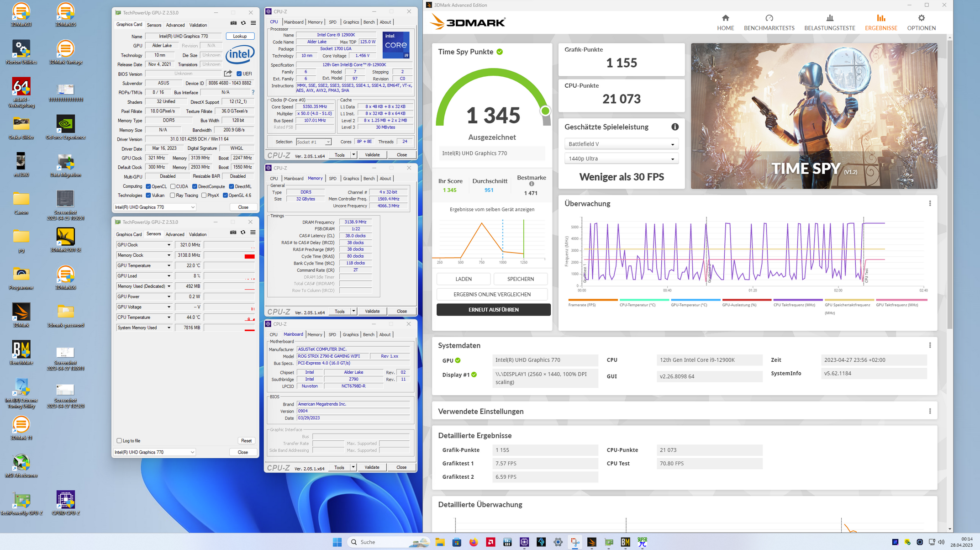Switch to Bench tab in top CPU-Z window
Image resolution: width=980 pixels, height=550 pixels.
point(369,22)
